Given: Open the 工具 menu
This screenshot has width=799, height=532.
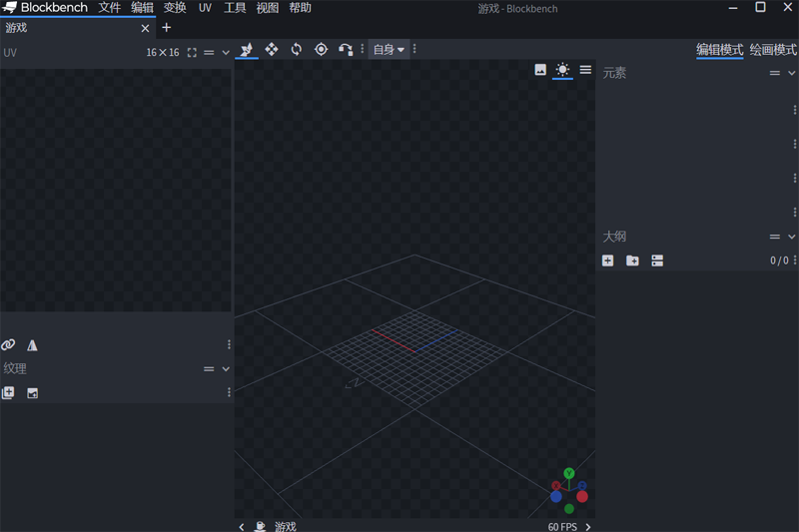Looking at the screenshot, I should coord(235,8).
